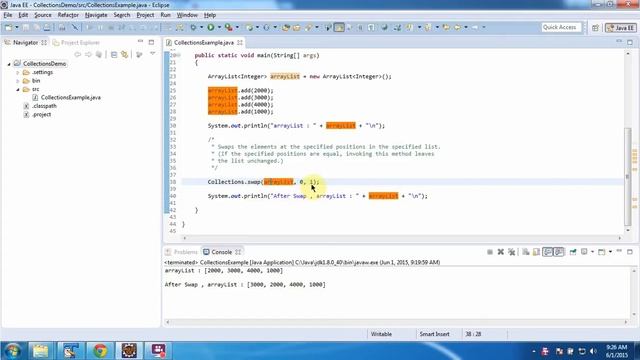This screenshot has height=360, width=640.
Task: Open the Source menu
Action: click(43, 15)
